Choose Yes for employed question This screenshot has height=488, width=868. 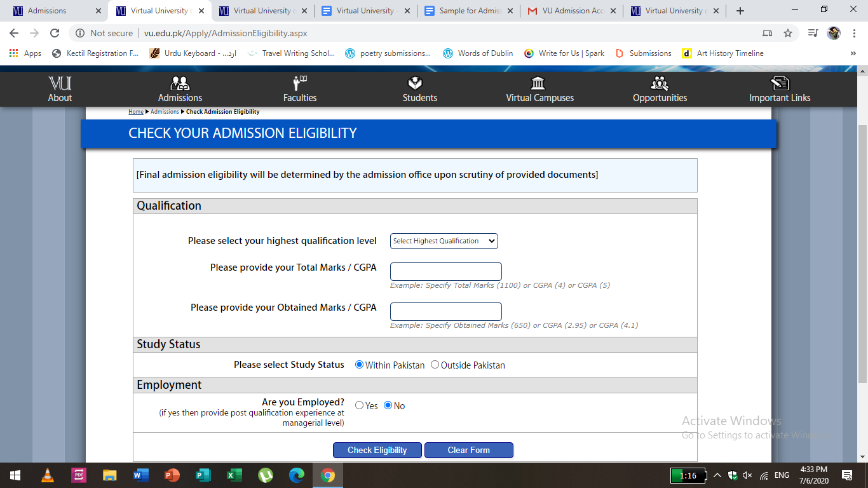(x=360, y=405)
